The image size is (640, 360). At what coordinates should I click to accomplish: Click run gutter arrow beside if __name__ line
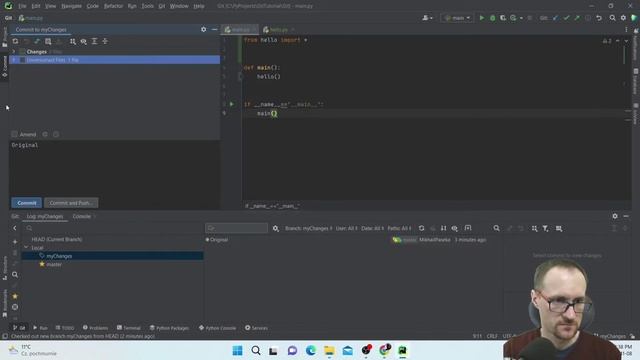[x=231, y=104]
